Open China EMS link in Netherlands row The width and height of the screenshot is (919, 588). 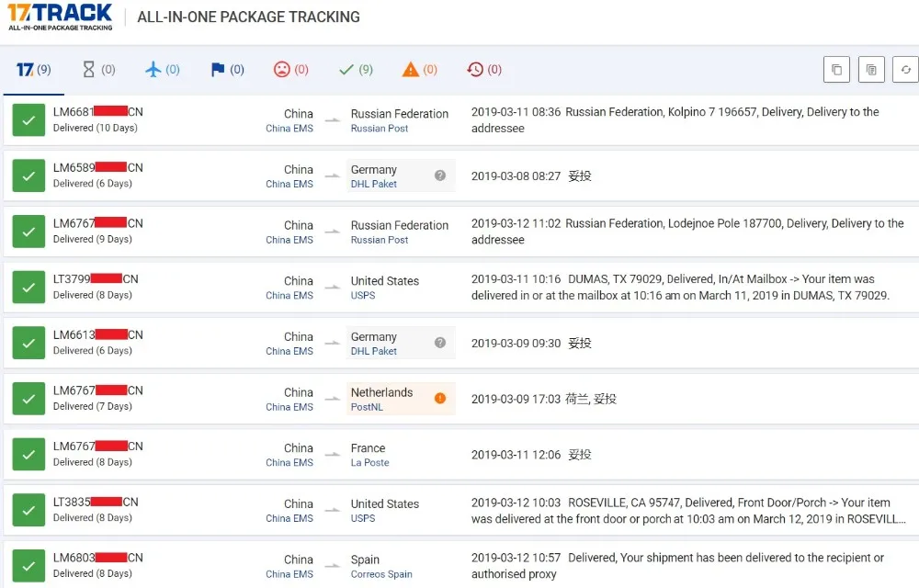tap(289, 407)
